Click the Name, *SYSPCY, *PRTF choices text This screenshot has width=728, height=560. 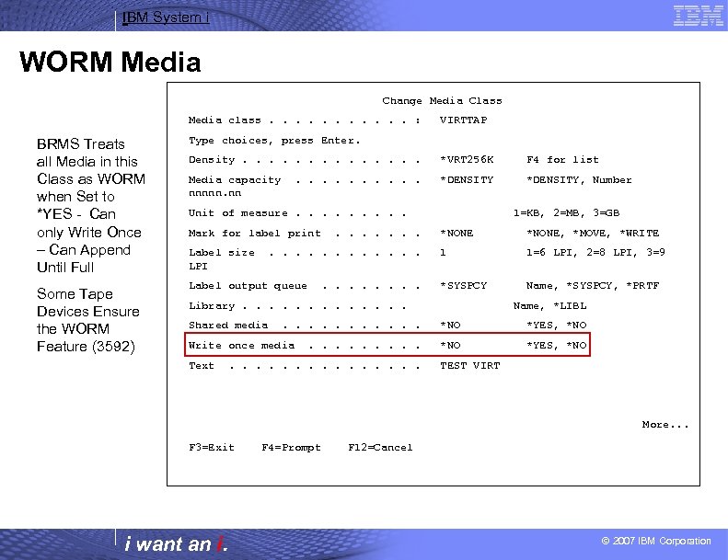[x=593, y=286]
